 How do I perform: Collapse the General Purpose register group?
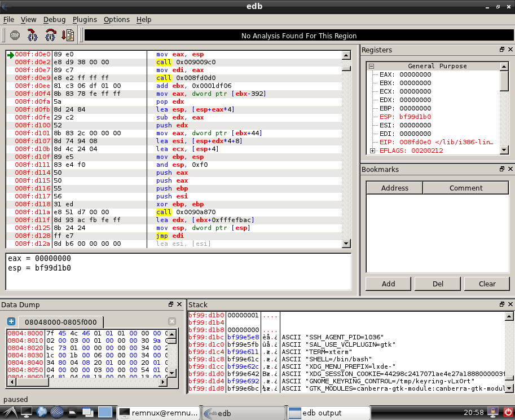[372, 66]
